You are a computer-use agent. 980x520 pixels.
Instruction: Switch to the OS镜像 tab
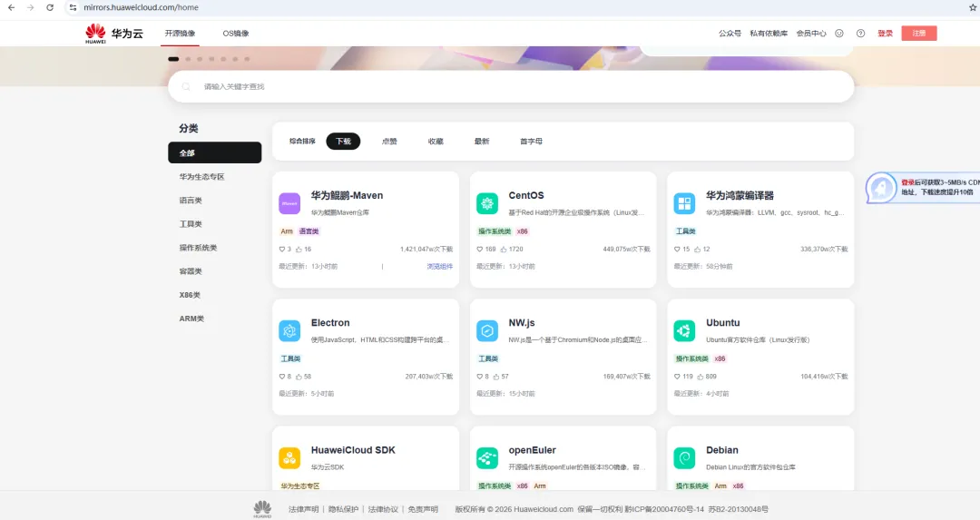point(236,34)
